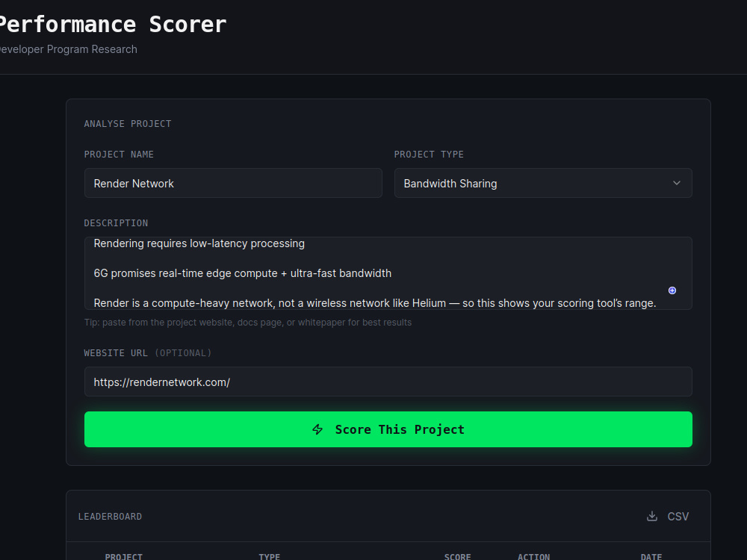Image resolution: width=747 pixels, height=560 pixels.
Task: Click the WEBSITE URL (OPTIONAL) label
Action: pos(148,353)
